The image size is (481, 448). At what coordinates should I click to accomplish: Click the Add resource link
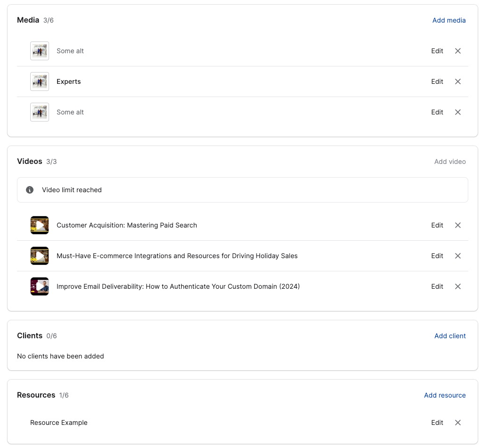click(x=445, y=395)
